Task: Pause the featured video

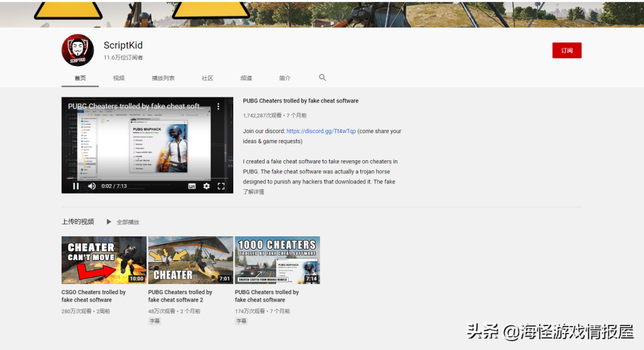Action: (75, 186)
